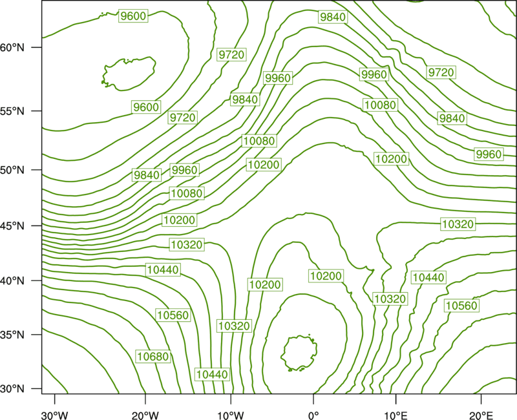
Task: Click the 55°N latitude axis label
Action: 12,111
